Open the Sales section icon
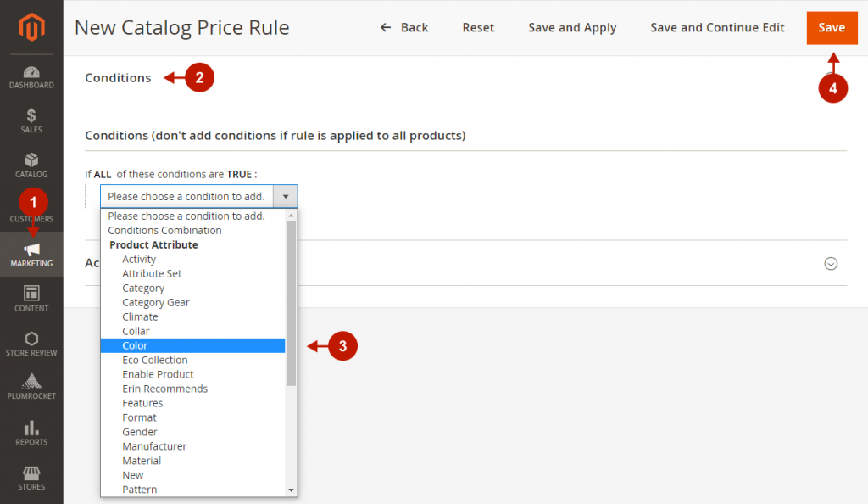 click(31, 117)
